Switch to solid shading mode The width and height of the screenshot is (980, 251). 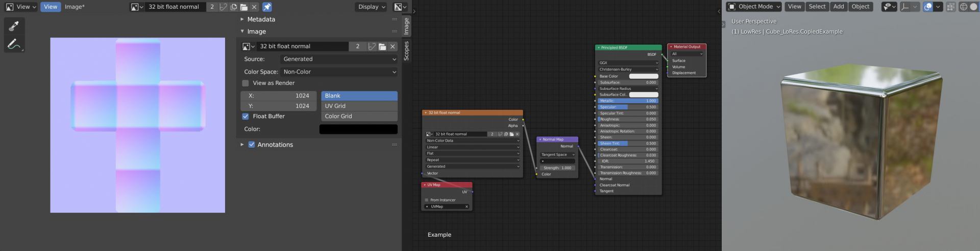(974, 7)
